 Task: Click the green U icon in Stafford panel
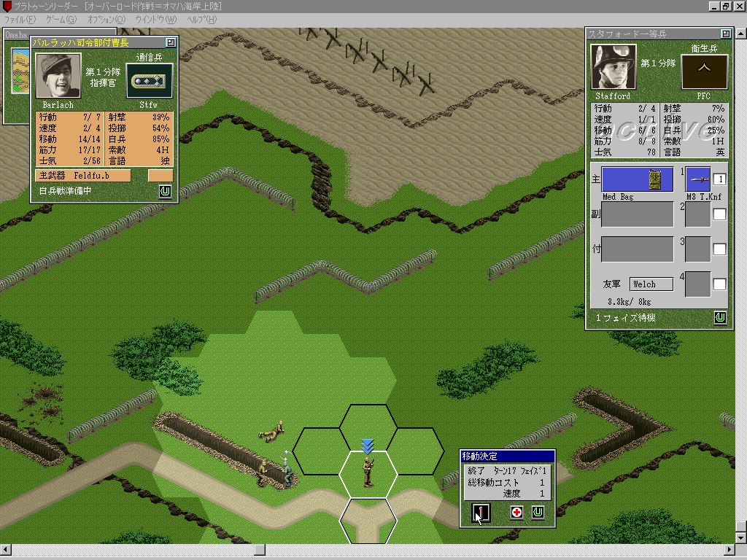(x=720, y=318)
